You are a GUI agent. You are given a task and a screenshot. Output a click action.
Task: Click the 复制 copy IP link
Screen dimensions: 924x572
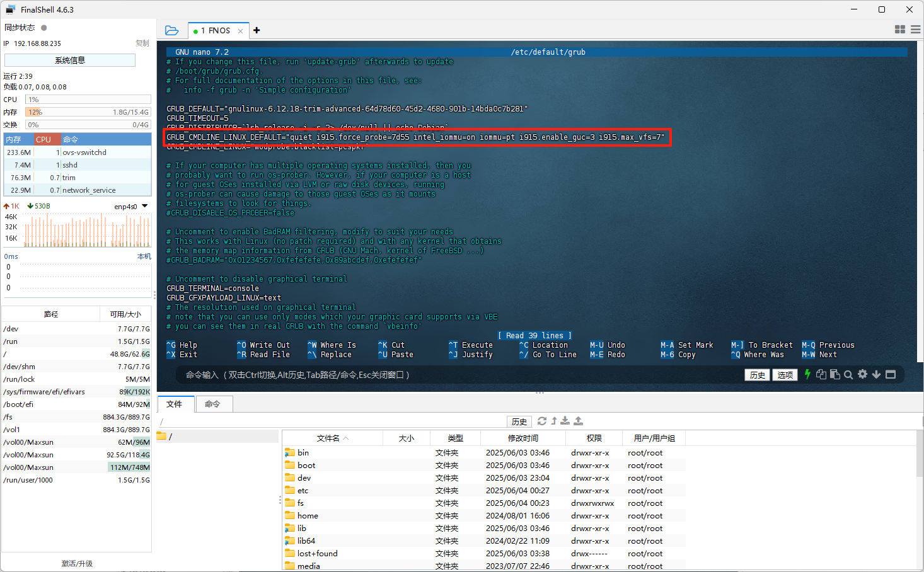(142, 43)
